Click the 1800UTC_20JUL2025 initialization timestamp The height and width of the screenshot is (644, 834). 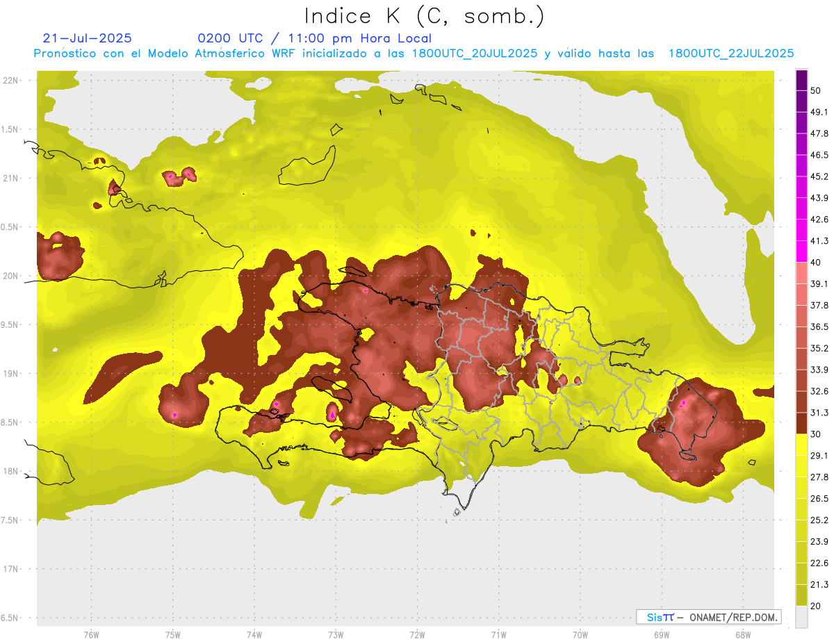(475, 53)
